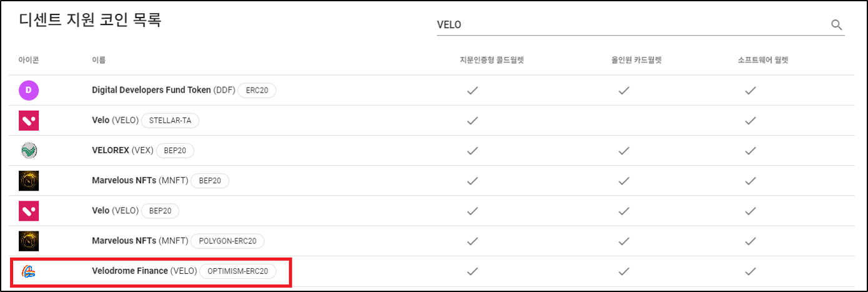Click the search magnifier icon
This screenshot has width=868, height=292.
click(836, 25)
